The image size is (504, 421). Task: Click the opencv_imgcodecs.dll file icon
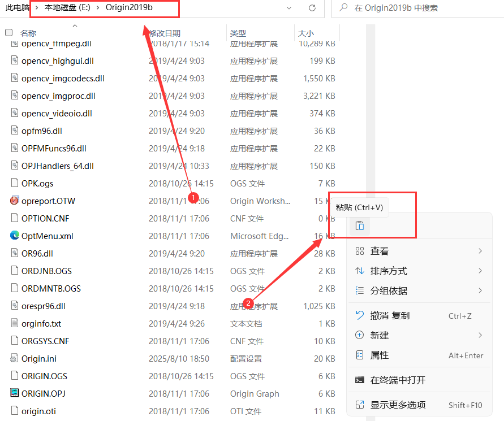tap(15, 78)
